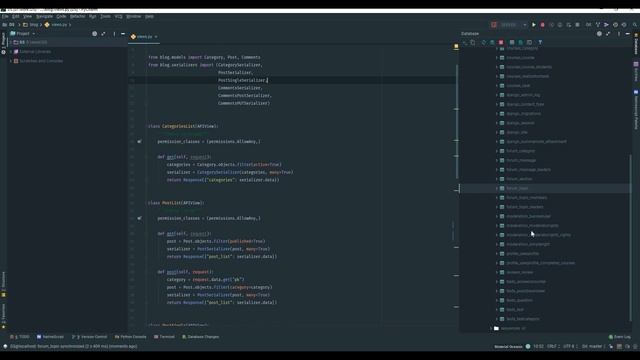Hide the Project panel with minimize icon

(x=123, y=34)
